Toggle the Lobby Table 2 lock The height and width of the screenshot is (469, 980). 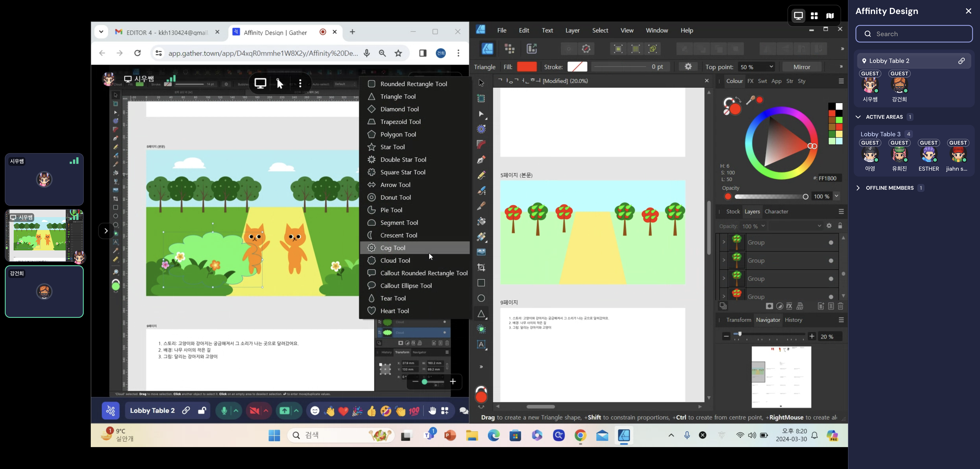[202, 411]
